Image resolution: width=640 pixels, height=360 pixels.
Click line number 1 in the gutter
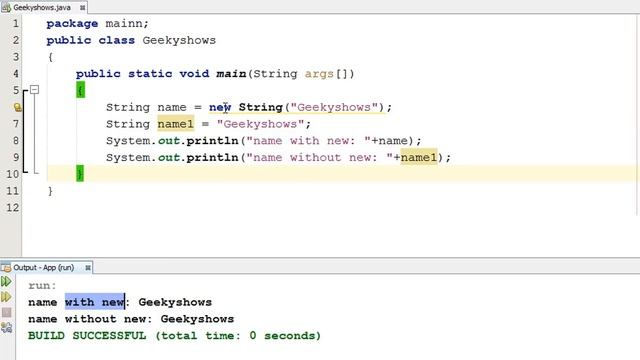[16, 23]
